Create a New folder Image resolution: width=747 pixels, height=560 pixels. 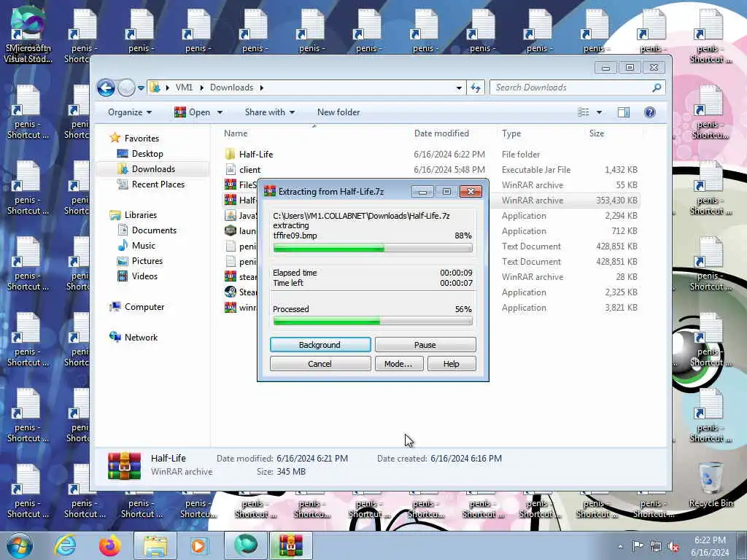click(x=338, y=112)
